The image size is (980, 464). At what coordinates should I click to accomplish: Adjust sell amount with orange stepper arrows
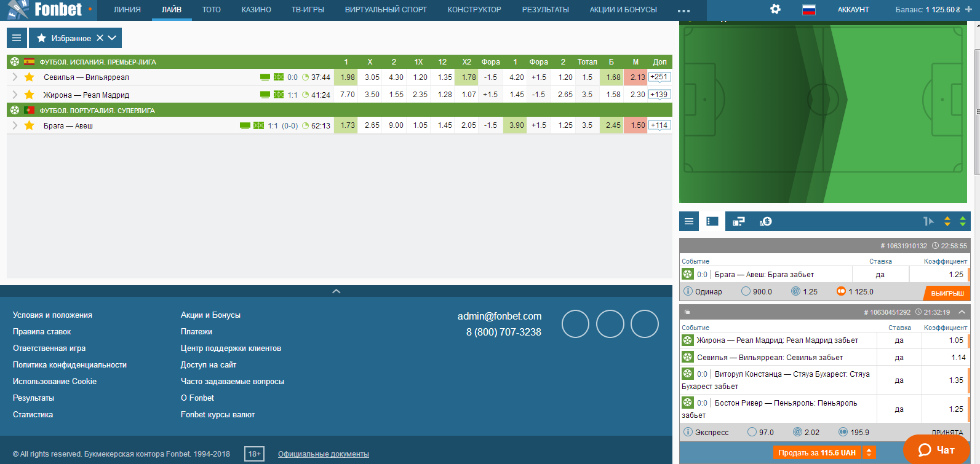869,453
